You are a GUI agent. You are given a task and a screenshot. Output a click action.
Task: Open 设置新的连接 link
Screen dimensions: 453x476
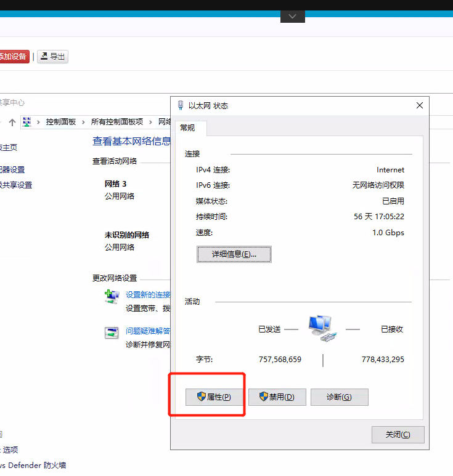click(148, 295)
